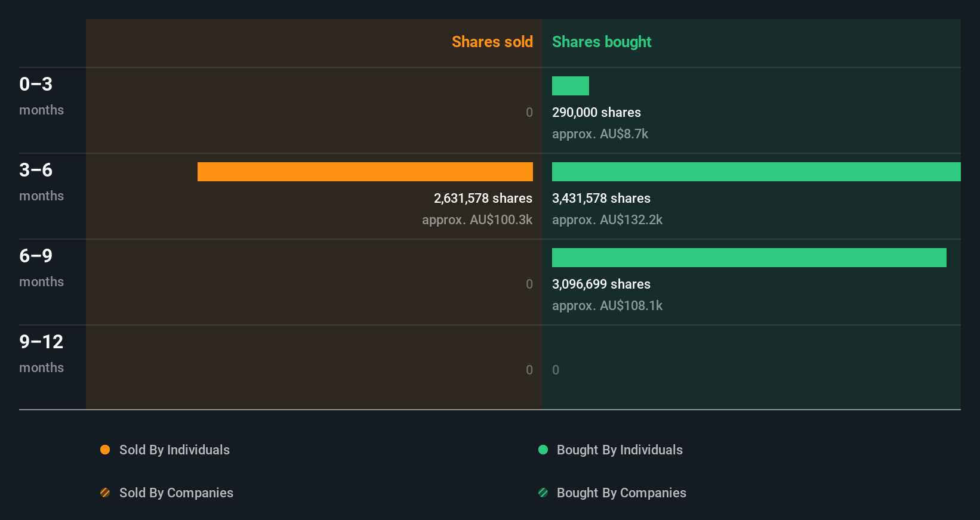This screenshot has height=520, width=980.
Task: Click the 290,000 shares value
Action: pos(596,112)
